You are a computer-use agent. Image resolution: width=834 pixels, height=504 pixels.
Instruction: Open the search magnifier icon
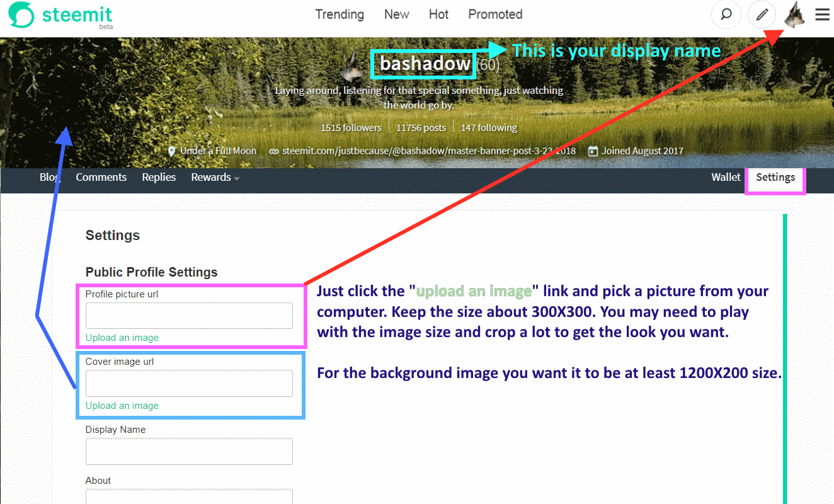[x=726, y=14]
